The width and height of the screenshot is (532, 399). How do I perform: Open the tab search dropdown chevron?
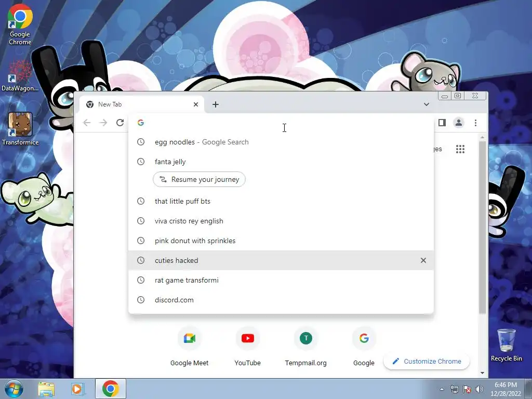pos(427,104)
